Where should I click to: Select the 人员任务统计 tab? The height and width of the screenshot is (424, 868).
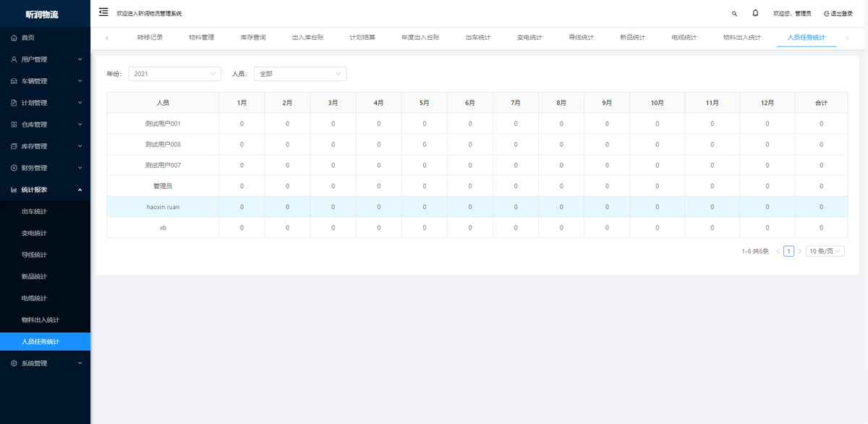(807, 37)
